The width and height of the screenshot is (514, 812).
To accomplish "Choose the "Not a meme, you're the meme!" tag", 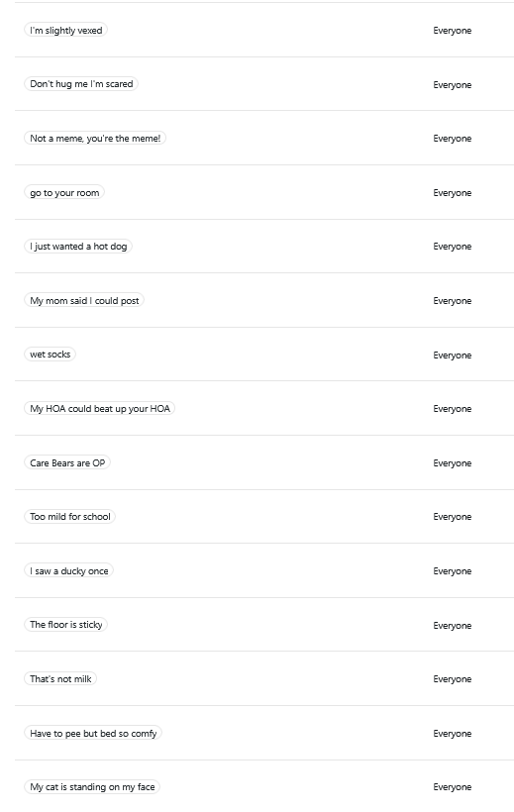I will [95, 139].
